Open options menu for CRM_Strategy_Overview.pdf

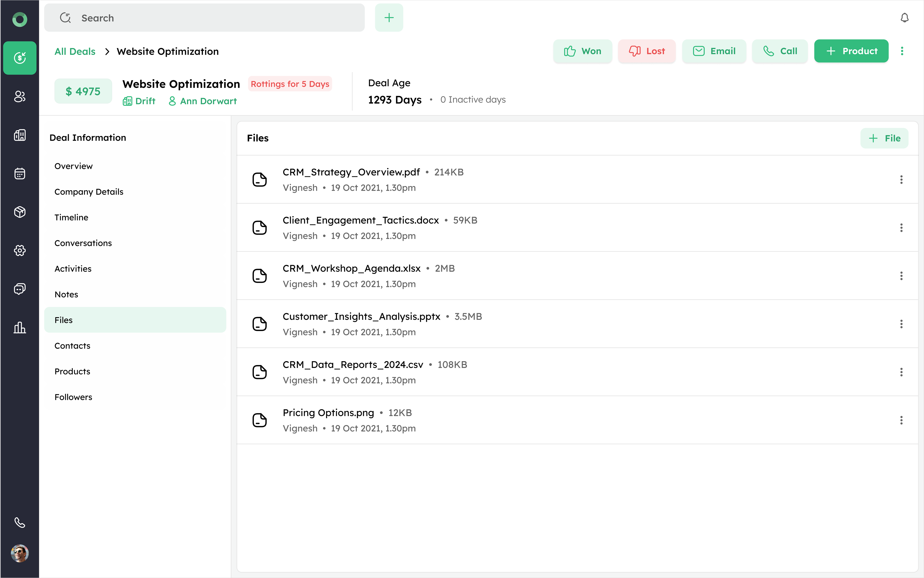[901, 180]
